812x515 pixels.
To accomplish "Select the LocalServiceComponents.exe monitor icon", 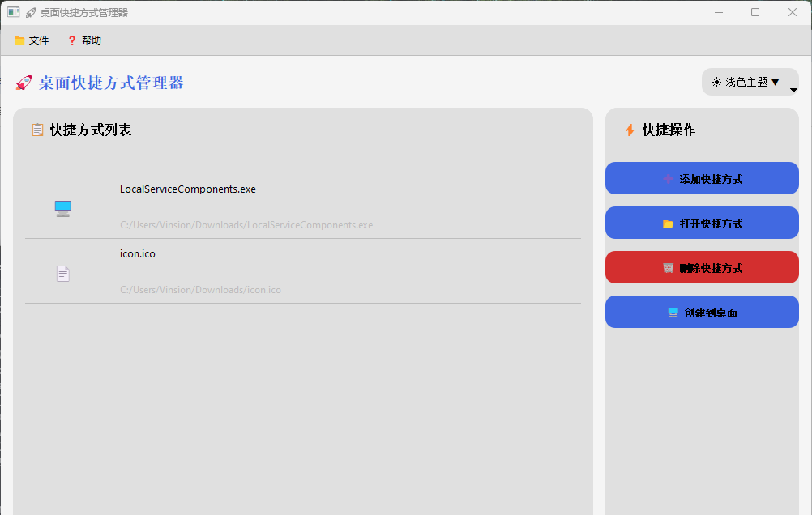I will coord(62,209).
